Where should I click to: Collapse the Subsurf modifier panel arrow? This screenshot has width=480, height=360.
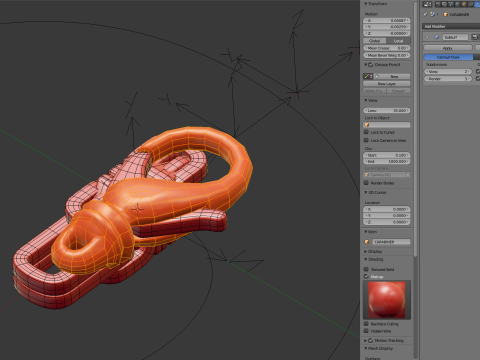click(427, 37)
